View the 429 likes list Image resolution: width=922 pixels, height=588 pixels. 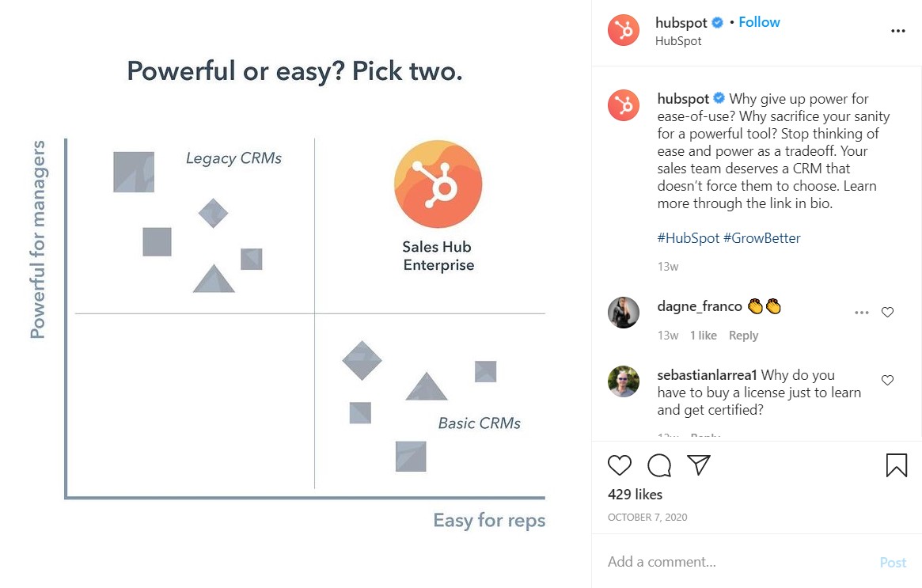tap(635, 495)
